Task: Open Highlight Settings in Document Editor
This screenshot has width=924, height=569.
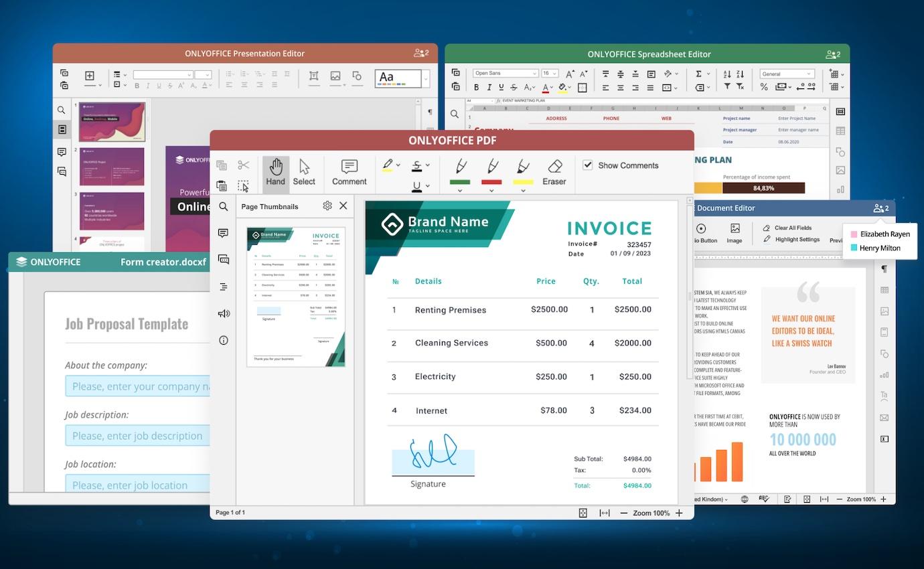Action: (x=791, y=239)
